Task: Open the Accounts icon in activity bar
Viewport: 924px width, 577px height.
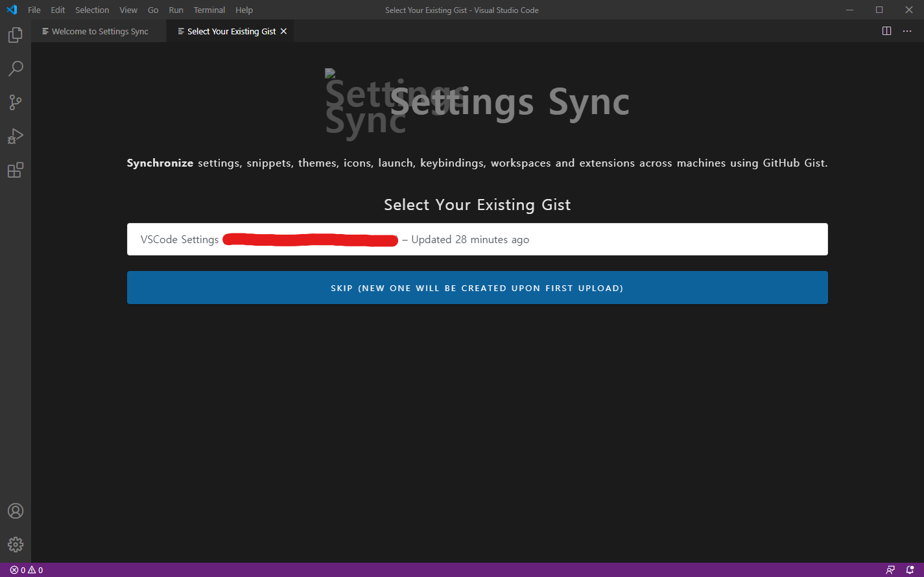Action: click(16, 511)
